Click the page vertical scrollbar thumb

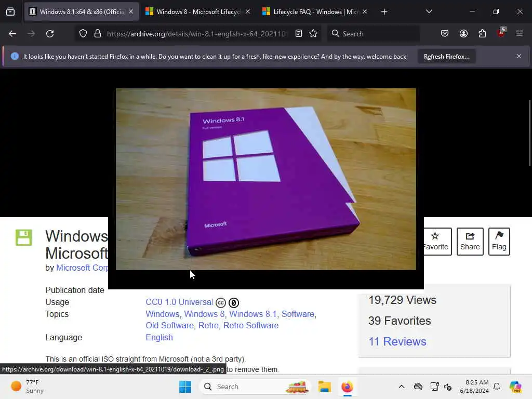click(529, 133)
